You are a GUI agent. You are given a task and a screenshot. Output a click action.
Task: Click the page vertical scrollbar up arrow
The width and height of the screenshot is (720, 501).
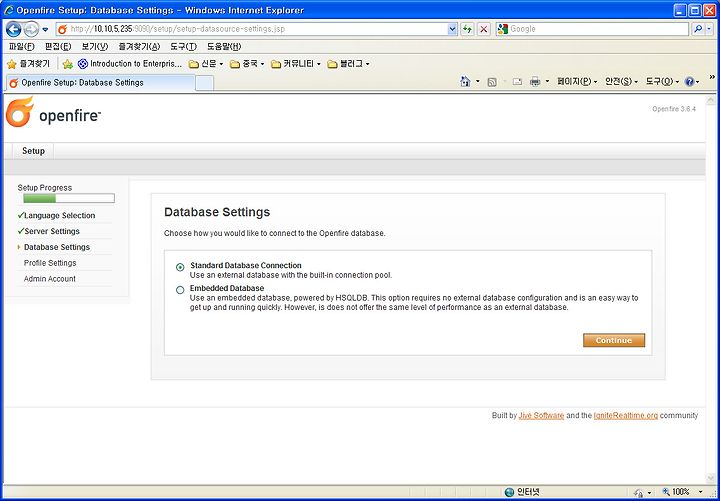[x=710, y=100]
